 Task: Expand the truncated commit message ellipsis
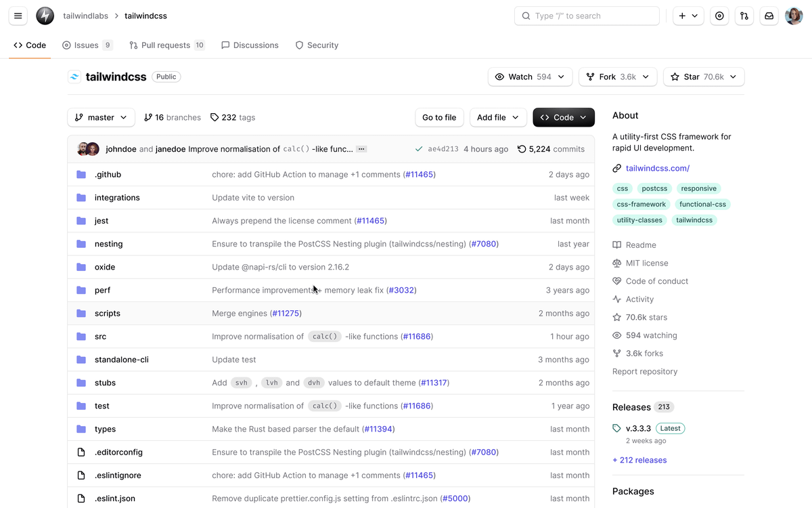pyautogui.click(x=361, y=149)
